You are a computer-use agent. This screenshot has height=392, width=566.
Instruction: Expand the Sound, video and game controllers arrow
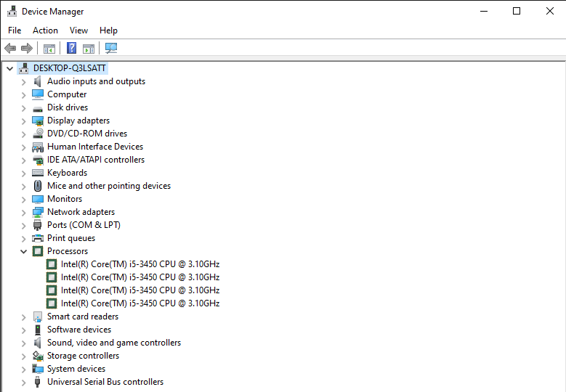click(23, 343)
